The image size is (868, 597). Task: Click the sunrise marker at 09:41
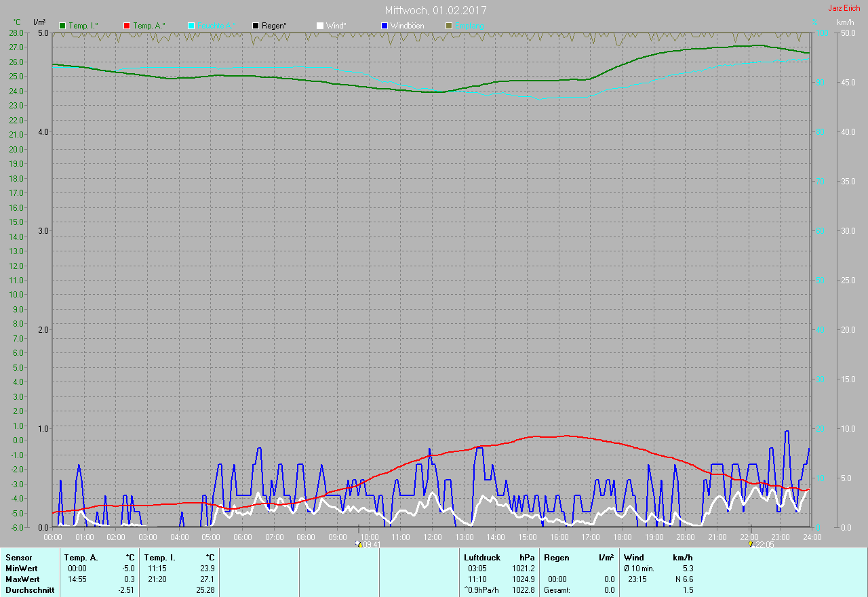tap(359, 543)
